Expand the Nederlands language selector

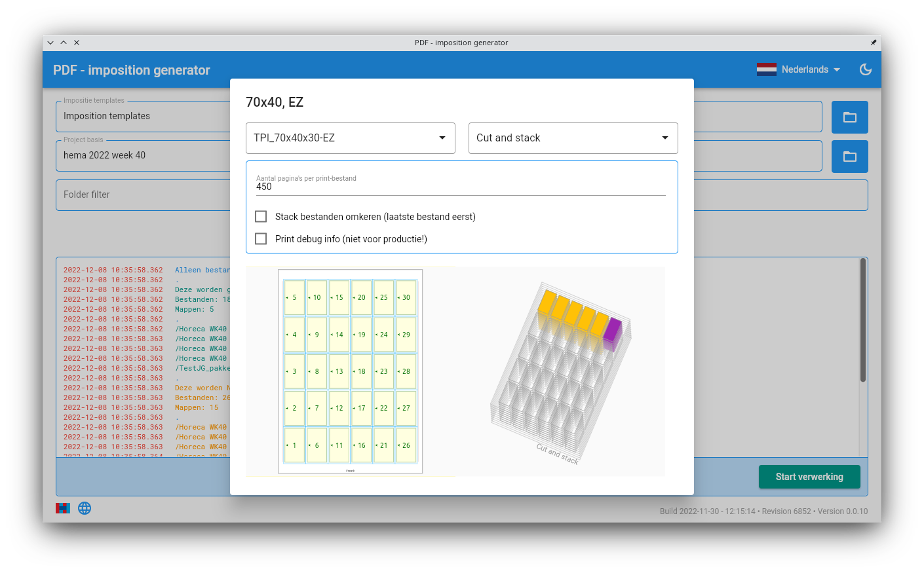(811, 69)
